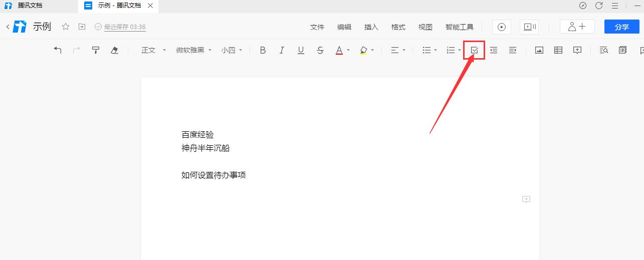Viewport: 644px width, 260px height.
Task: Toggle italic formatting
Action: (282, 50)
